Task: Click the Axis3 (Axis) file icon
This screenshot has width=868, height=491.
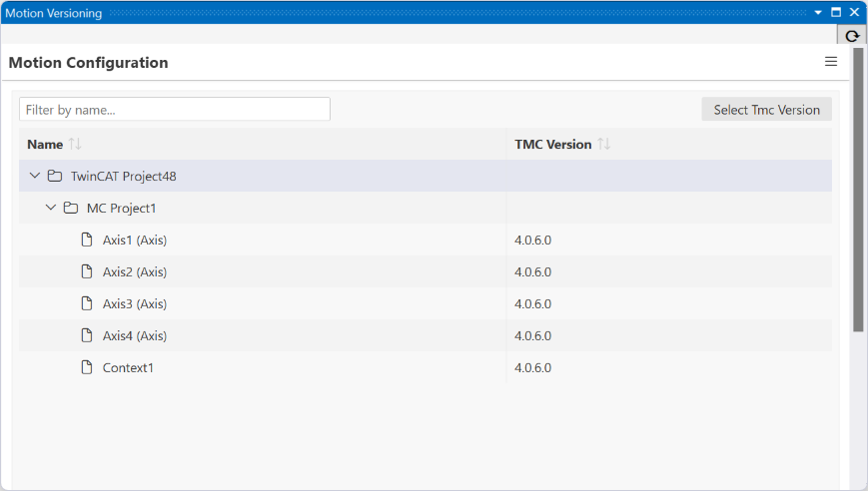Action: [87, 303]
